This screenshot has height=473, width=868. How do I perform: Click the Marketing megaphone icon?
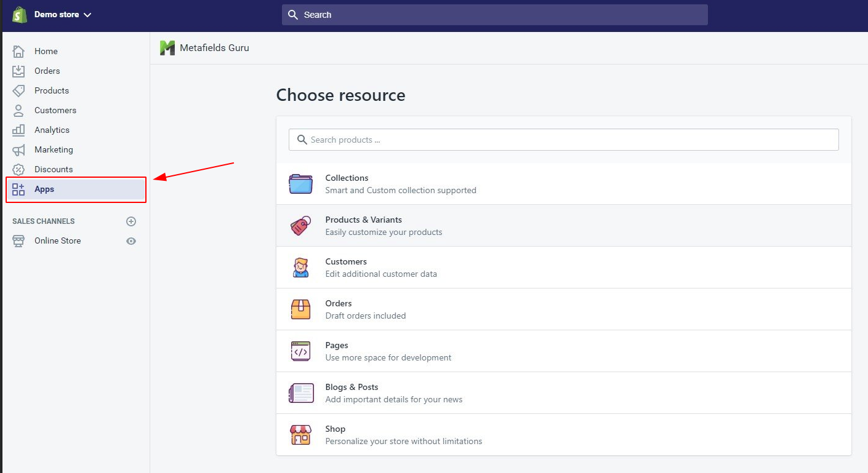[18, 149]
